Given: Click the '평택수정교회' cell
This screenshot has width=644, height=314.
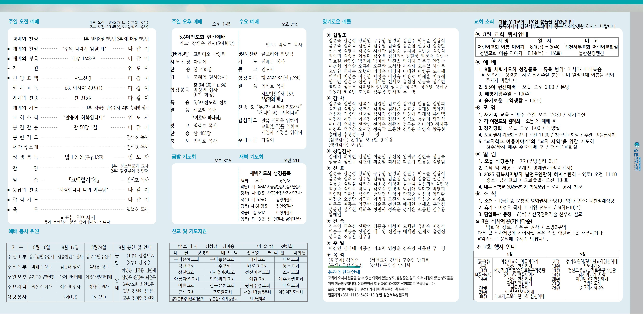Looking at the screenshot, I should [x=258, y=285].
